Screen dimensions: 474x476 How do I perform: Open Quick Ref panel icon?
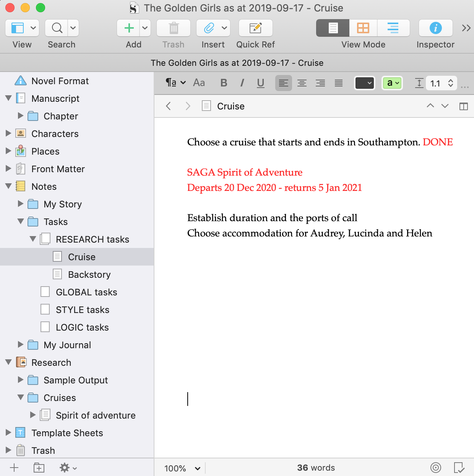(255, 28)
